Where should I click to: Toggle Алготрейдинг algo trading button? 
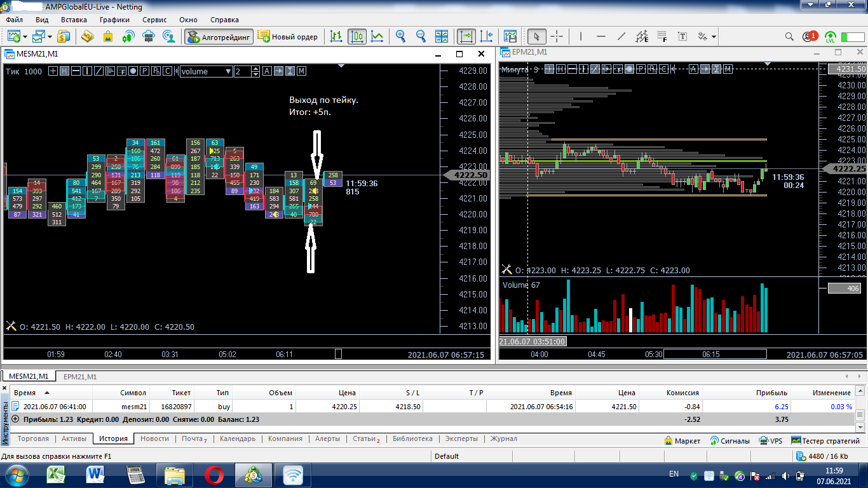[219, 36]
